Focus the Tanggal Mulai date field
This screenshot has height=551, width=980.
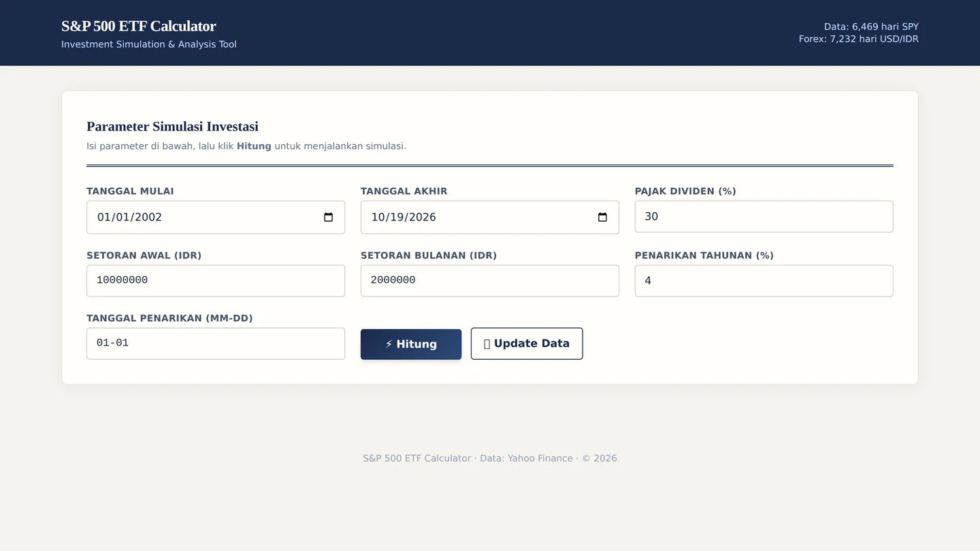tap(216, 218)
